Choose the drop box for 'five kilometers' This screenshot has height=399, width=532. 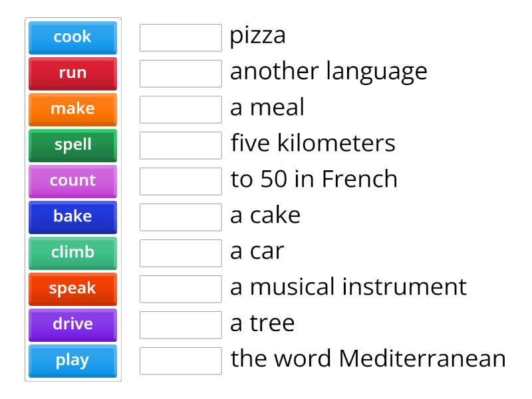tap(181, 146)
